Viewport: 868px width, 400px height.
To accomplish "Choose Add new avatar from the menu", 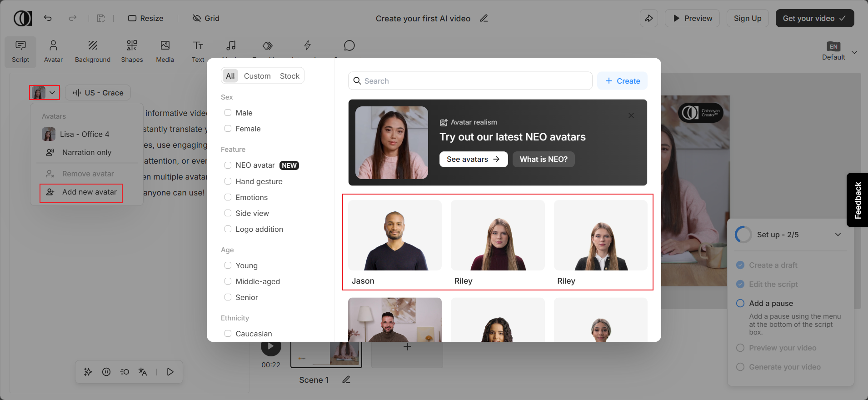I will 81,192.
